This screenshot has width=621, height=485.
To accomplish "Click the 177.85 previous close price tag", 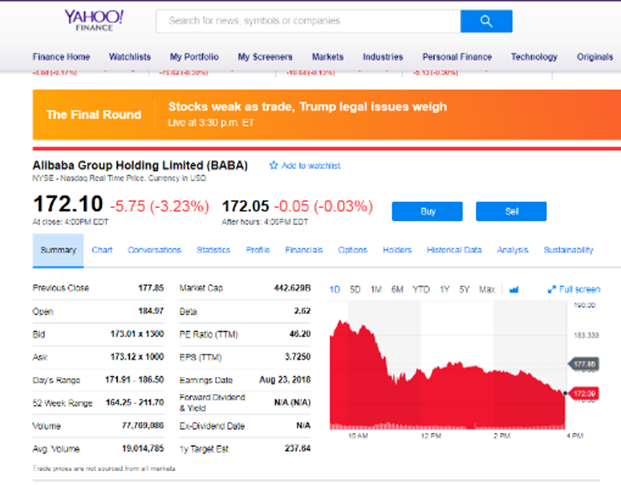I will point(584,364).
